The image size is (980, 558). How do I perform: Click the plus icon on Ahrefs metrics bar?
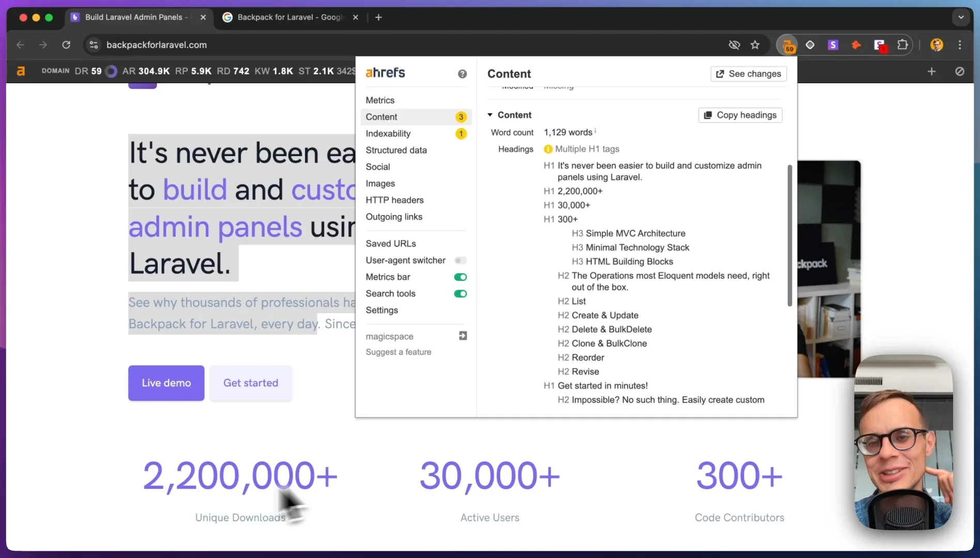[x=931, y=71]
